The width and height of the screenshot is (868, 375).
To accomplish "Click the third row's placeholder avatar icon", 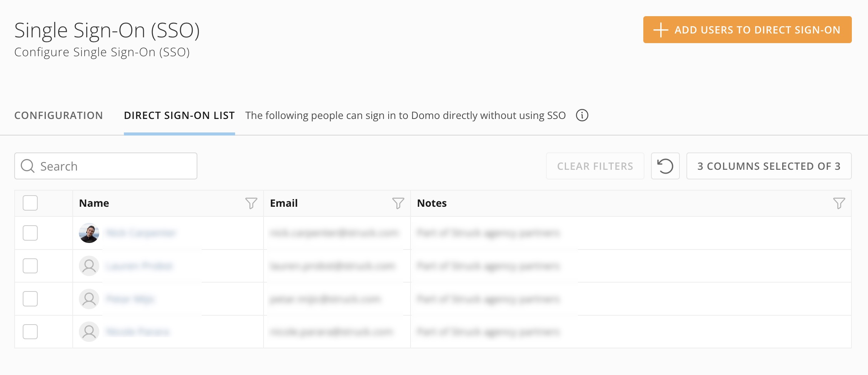I will pos(89,299).
